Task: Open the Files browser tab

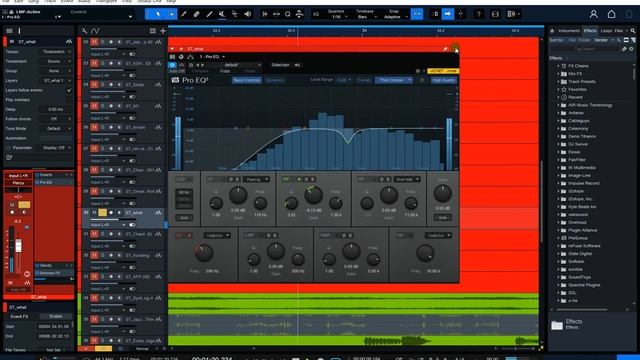Action: pos(619,31)
